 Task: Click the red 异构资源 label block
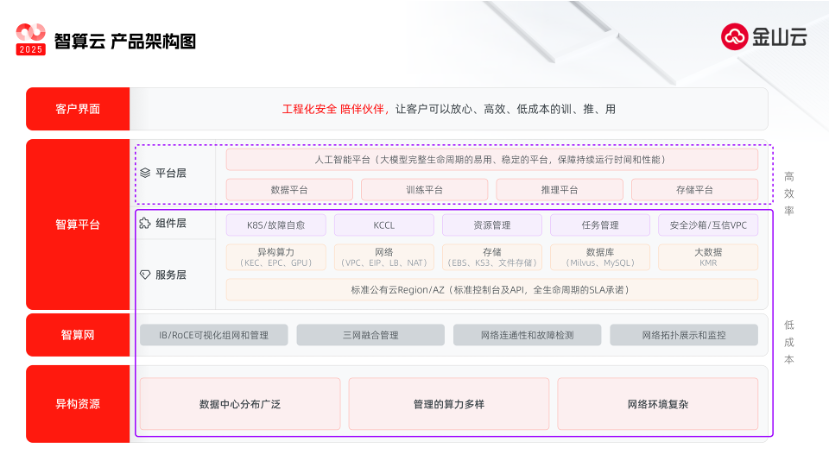click(x=77, y=404)
